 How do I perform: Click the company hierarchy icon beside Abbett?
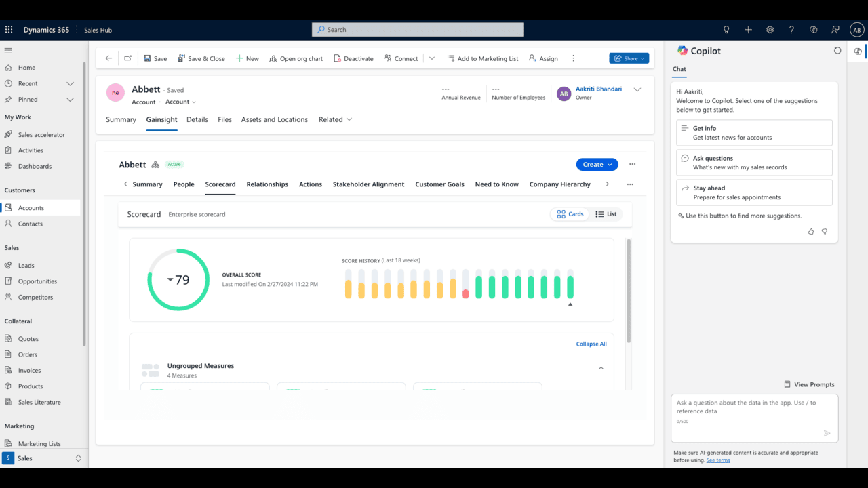(x=155, y=165)
